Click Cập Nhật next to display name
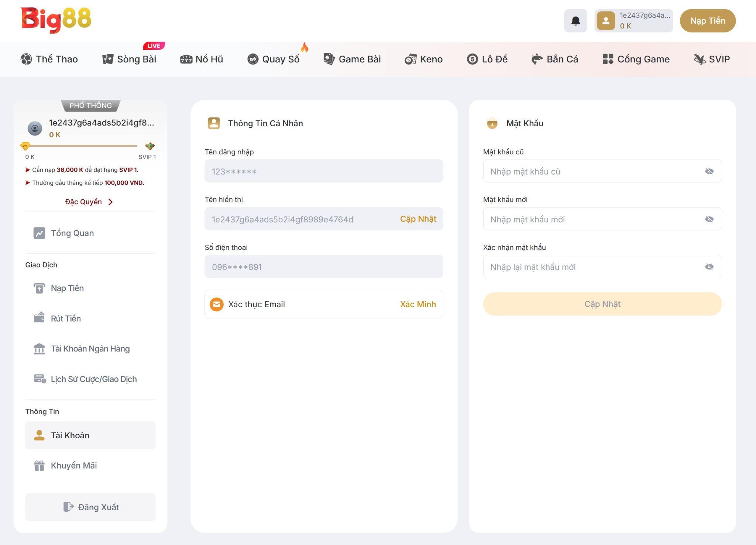The image size is (756, 545). (x=418, y=219)
